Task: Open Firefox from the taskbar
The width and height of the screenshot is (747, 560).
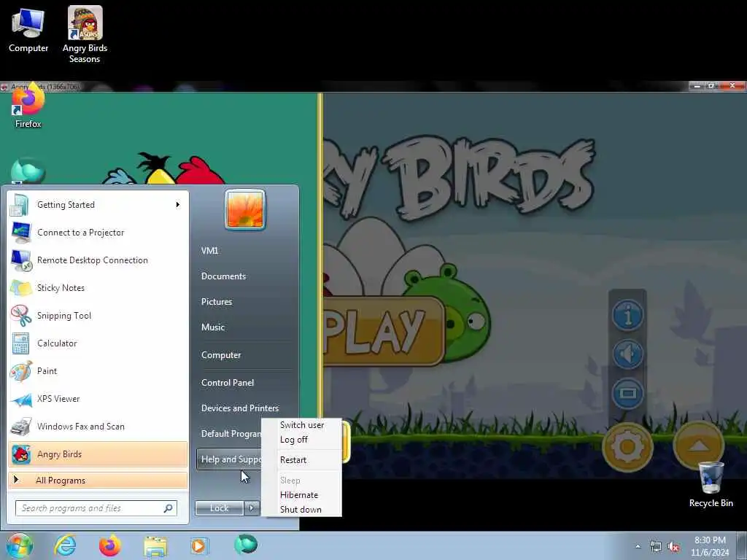Action: 109,545
